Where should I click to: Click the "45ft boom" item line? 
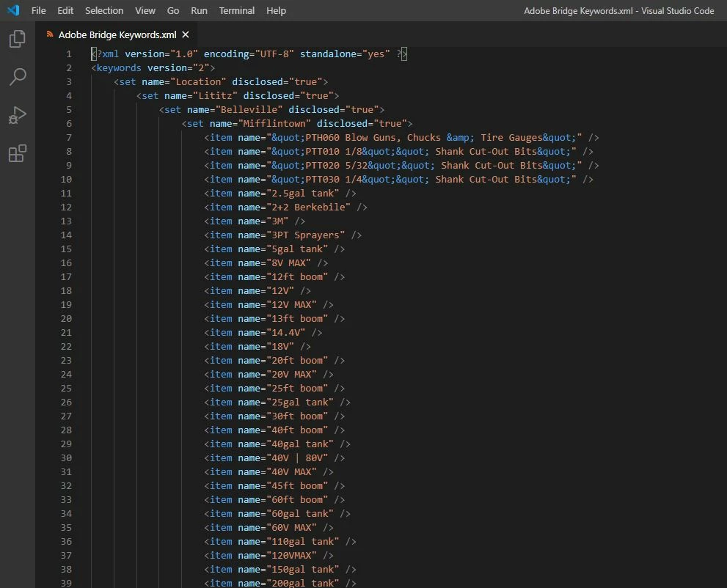274,485
